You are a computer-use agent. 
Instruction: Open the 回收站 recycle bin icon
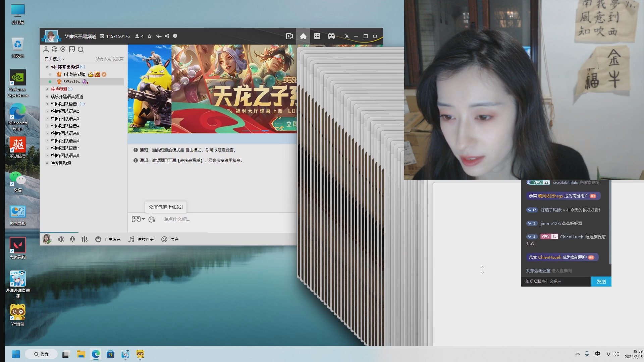point(18,48)
